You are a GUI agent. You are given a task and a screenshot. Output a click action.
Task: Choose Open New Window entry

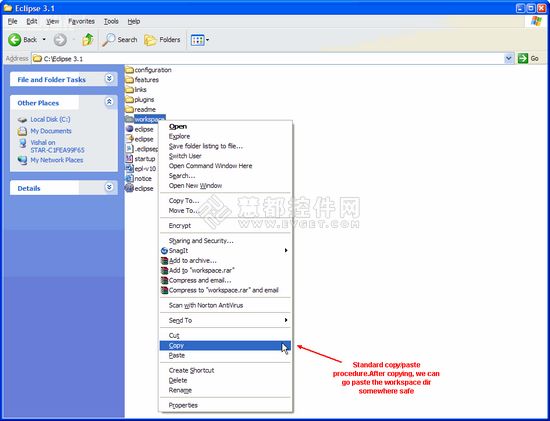[x=225, y=185]
